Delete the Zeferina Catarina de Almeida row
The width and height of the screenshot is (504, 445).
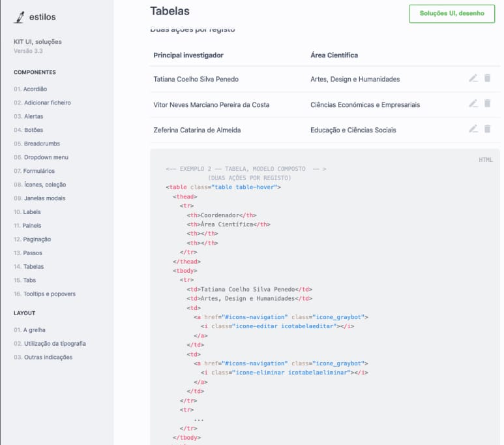tap(487, 129)
